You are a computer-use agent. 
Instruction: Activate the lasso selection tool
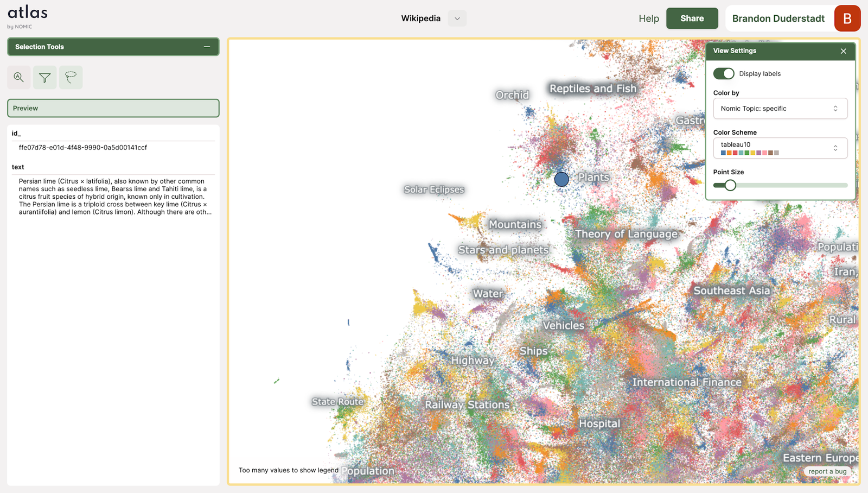(71, 77)
